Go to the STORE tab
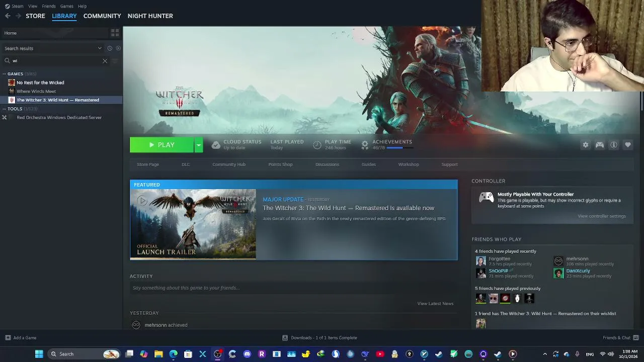644x362 pixels. (x=35, y=16)
